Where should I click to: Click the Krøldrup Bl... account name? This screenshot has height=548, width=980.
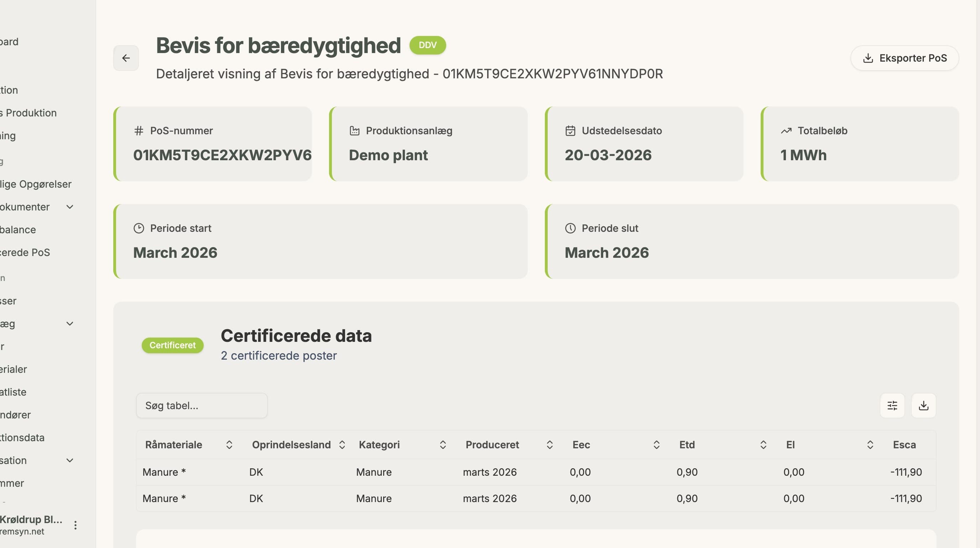click(x=31, y=520)
